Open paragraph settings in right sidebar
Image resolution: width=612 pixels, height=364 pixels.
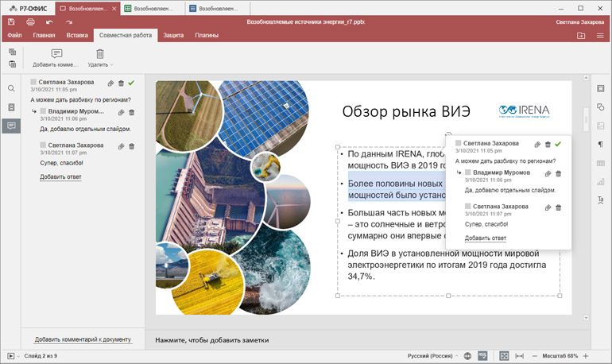(600, 145)
